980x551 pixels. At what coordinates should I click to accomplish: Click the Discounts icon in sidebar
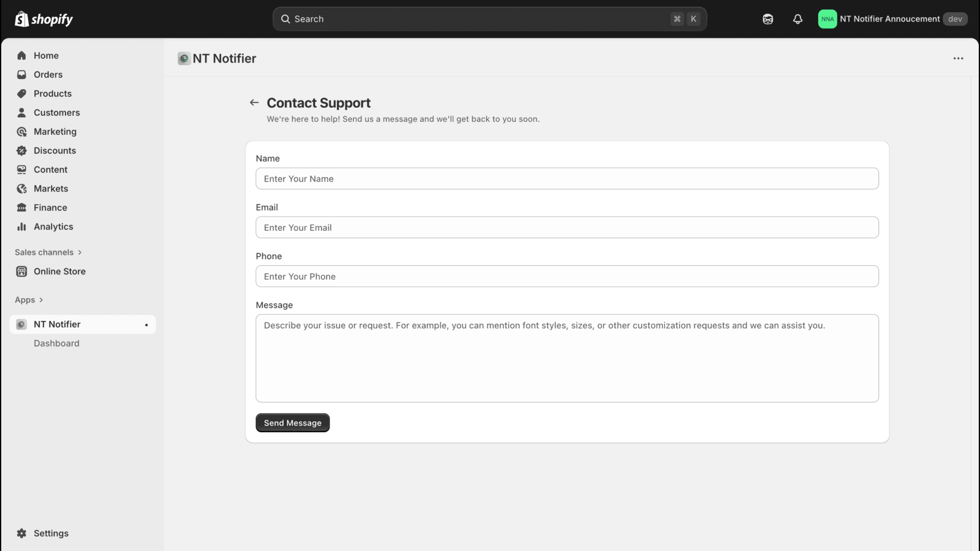[x=22, y=151]
